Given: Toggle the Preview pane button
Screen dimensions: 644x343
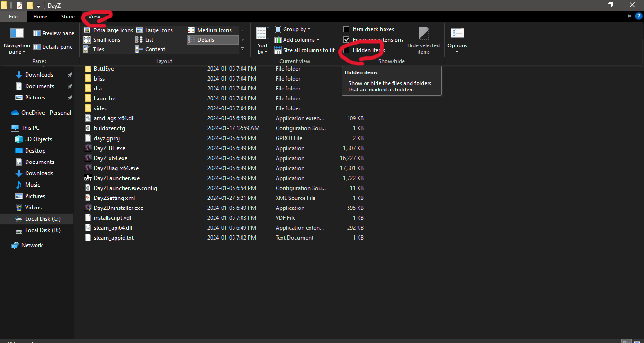Looking at the screenshot, I should (x=54, y=33).
